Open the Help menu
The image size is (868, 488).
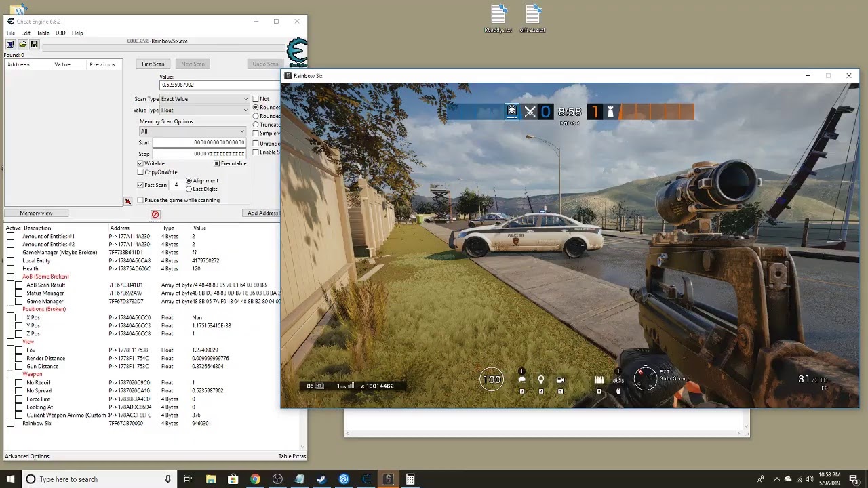[77, 33]
